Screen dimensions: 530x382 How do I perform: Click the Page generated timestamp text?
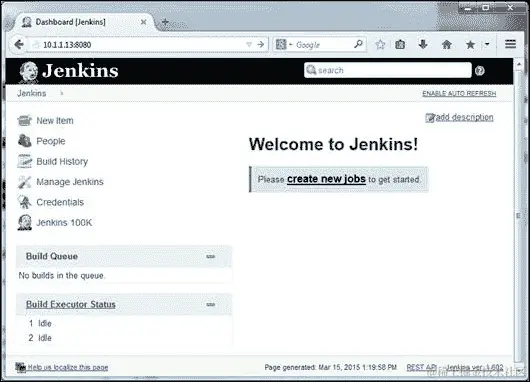(x=331, y=367)
